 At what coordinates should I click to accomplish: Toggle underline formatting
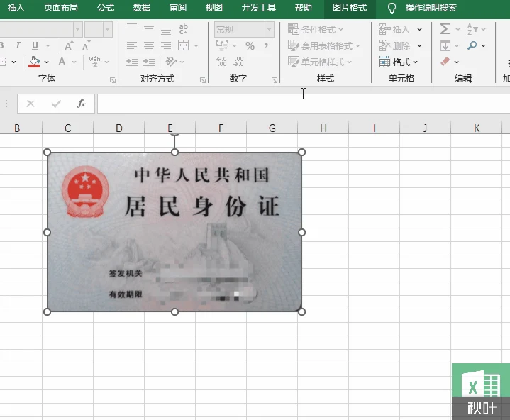(x=35, y=45)
